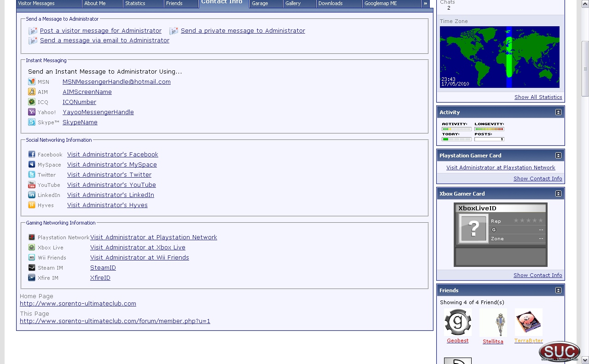Visit Administrator's YouTube link

coord(111,185)
